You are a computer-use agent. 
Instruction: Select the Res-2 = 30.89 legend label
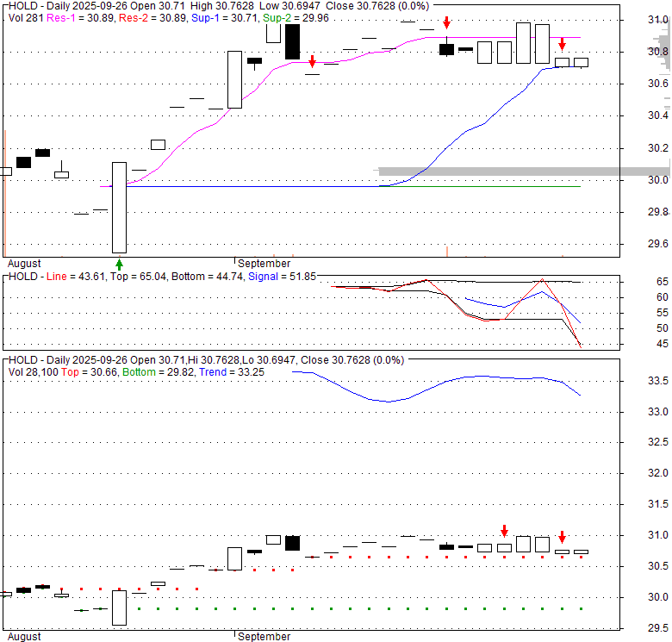(152, 18)
